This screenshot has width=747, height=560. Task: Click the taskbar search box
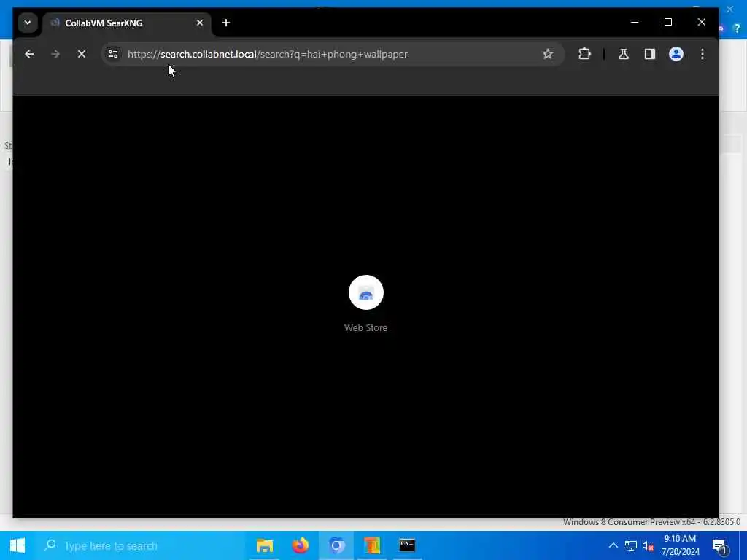pyautogui.click(x=139, y=545)
